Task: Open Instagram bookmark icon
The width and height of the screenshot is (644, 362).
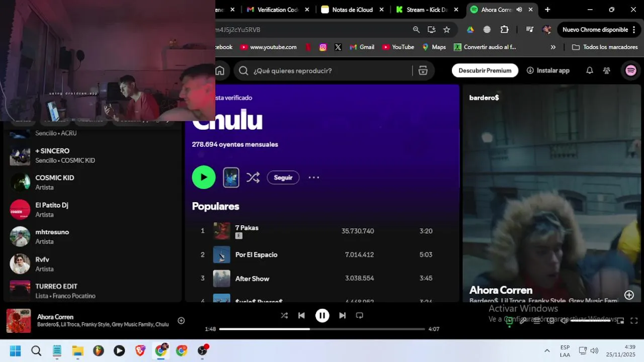Action: tap(323, 47)
